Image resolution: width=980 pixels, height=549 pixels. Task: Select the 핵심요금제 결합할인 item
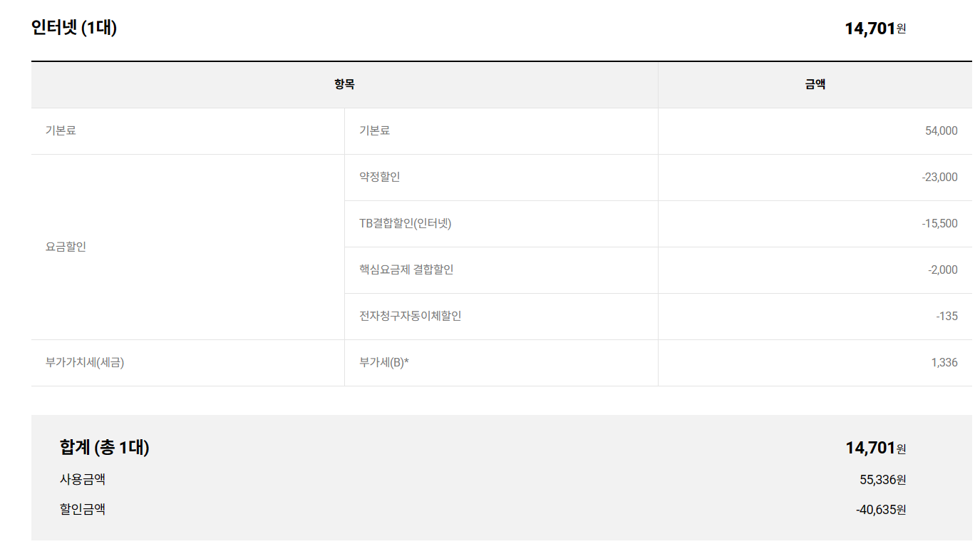coord(406,270)
